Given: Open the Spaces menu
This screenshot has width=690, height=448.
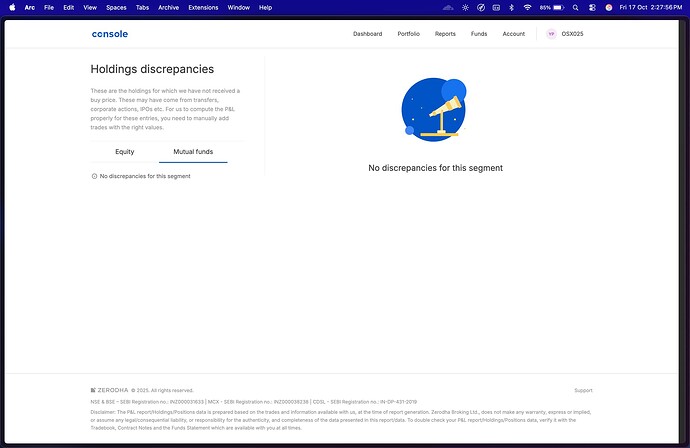Looking at the screenshot, I should click(x=116, y=7).
